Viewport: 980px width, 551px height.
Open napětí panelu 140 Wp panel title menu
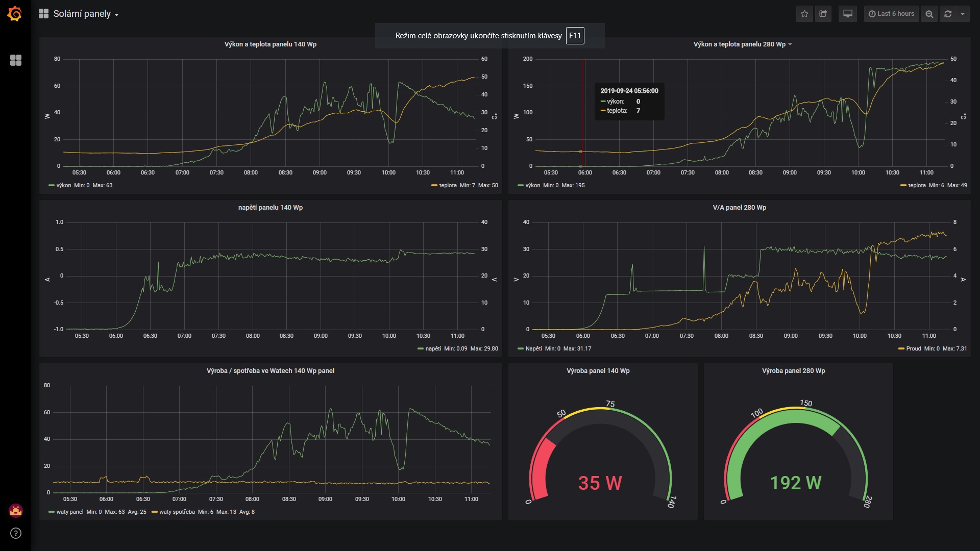click(270, 208)
